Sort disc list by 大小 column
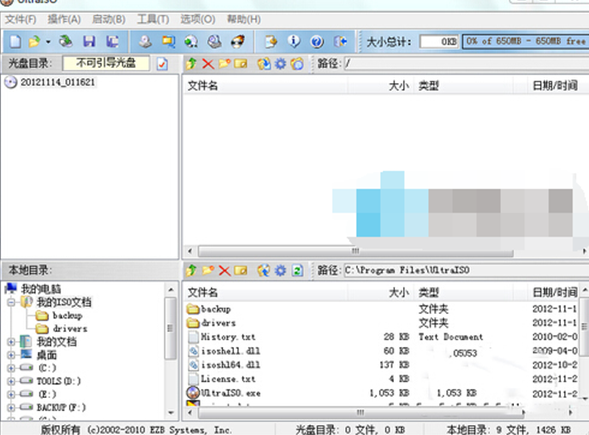This screenshot has width=589, height=435. pyautogui.click(x=380, y=86)
